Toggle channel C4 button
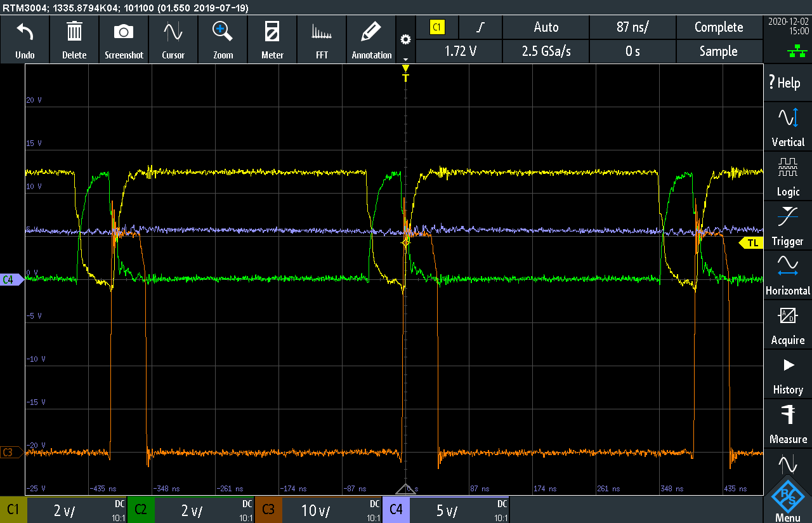812x523 pixels. point(396,510)
